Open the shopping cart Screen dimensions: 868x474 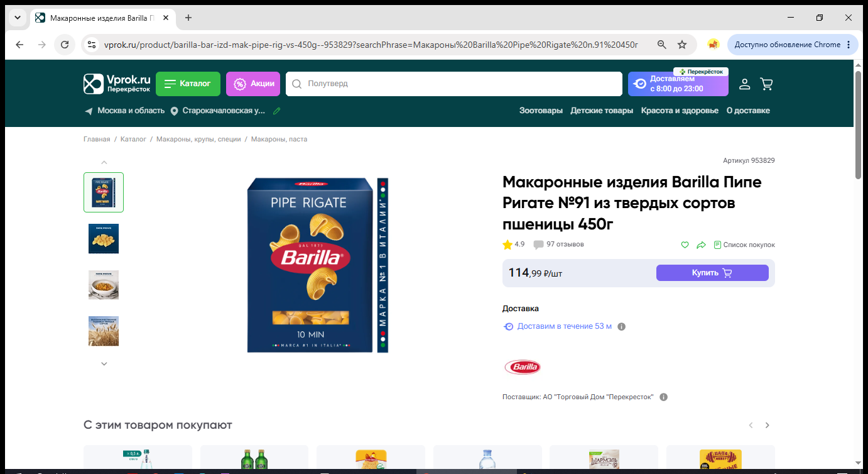tap(766, 84)
